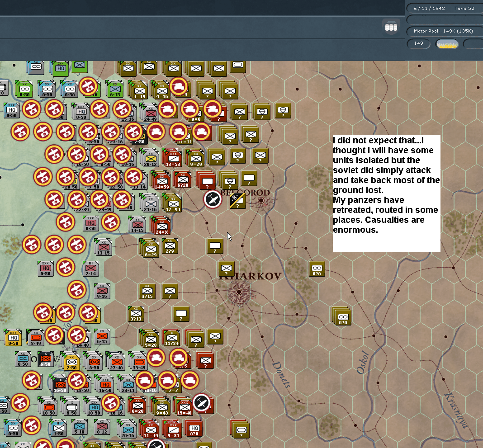Image resolution: width=483 pixels, height=448 pixels.
Task: Select the red 24=X infantry stack
Action: tap(161, 226)
